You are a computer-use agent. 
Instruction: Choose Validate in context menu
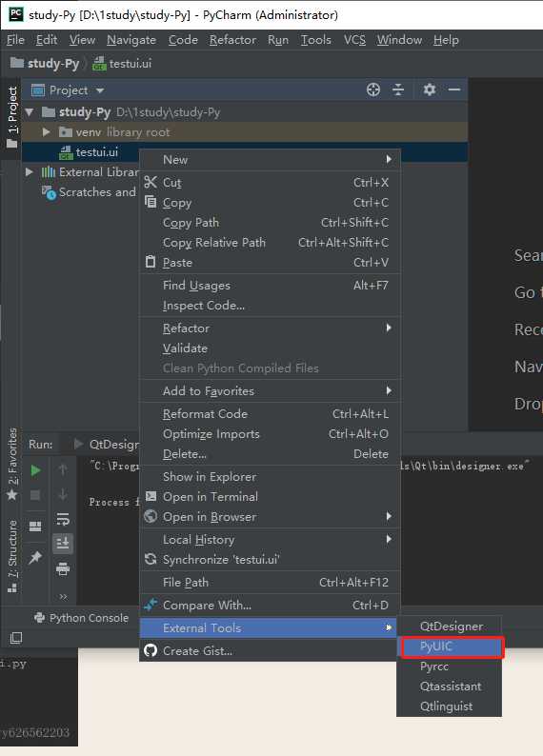(270, 348)
